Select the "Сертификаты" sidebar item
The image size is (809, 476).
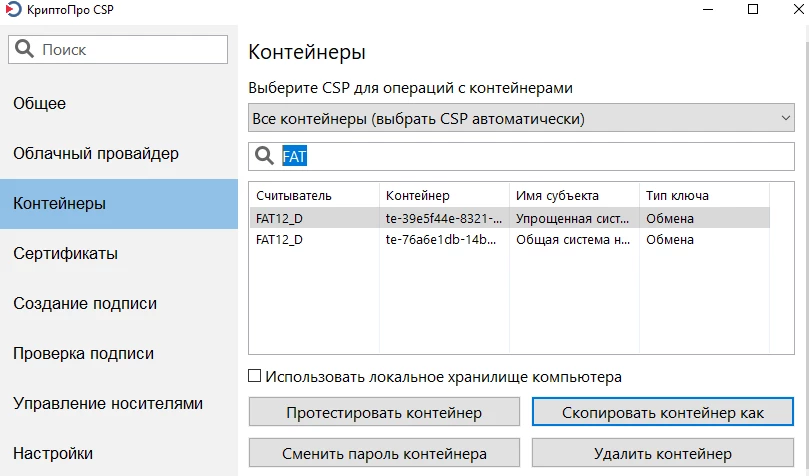65,253
